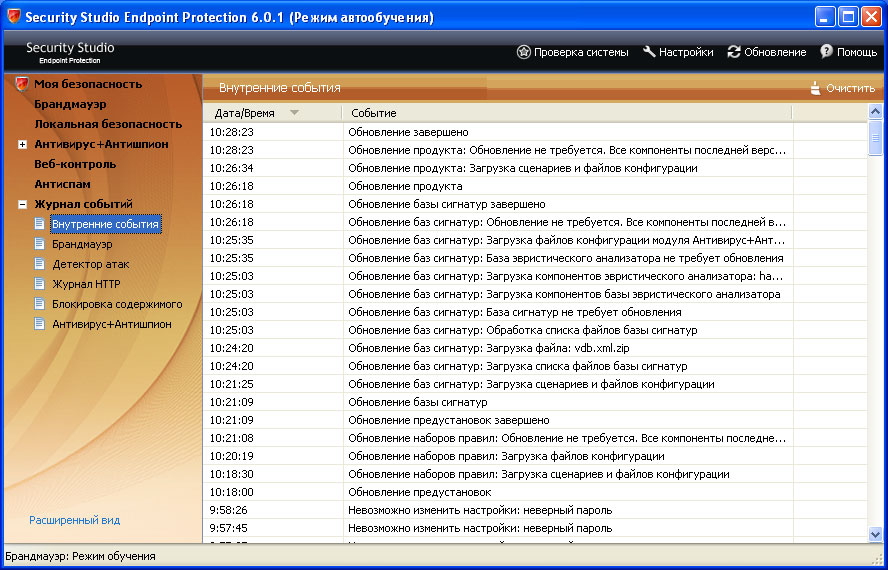This screenshot has height=570, width=888.
Task: Toggle sort arrow on Дата/Время column
Action: tap(294, 113)
